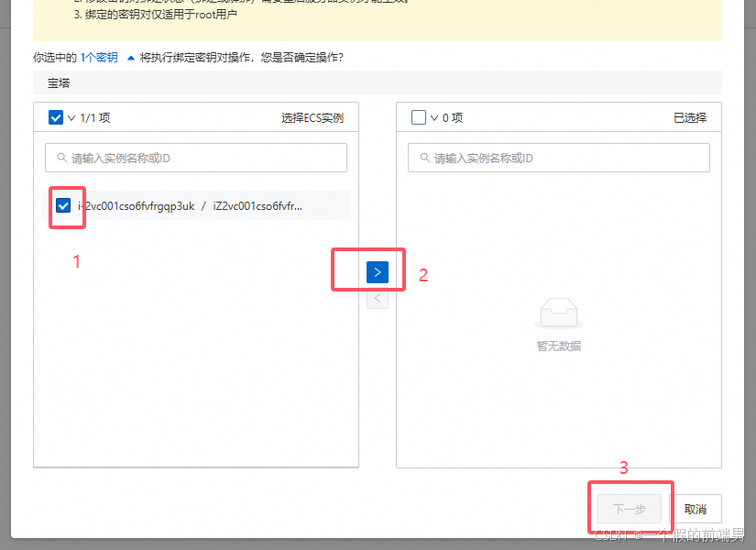Click the left 请输入实例名称或ID search field
The image size is (756, 550).
(x=195, y=157)
